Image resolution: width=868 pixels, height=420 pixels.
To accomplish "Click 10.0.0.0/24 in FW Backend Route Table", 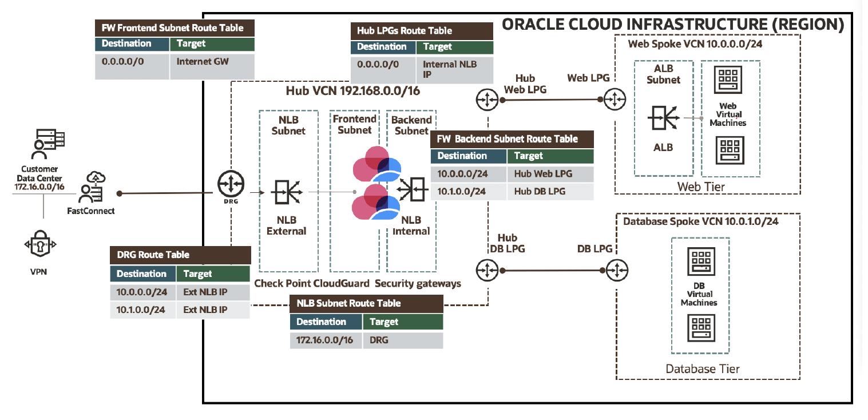I will tap(469, 174).
